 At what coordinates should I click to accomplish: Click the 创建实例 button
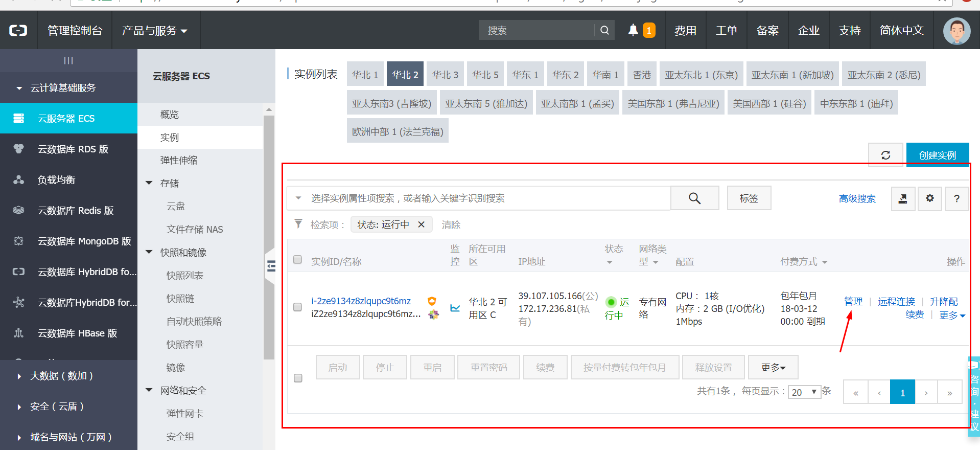tap(938, 155)
